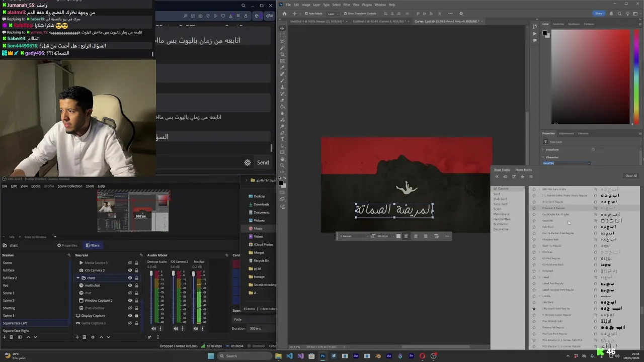The height and width of the screenshot is (362, 644).
Task: Open advanced audio properties in Audio Mixer
Action: pos(149,337)
